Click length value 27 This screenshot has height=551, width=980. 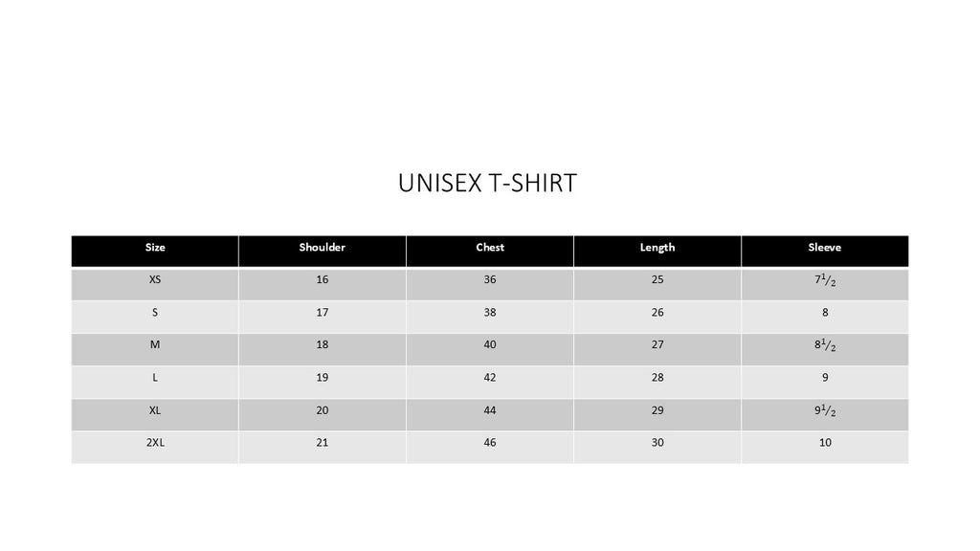tap(657, 345)
